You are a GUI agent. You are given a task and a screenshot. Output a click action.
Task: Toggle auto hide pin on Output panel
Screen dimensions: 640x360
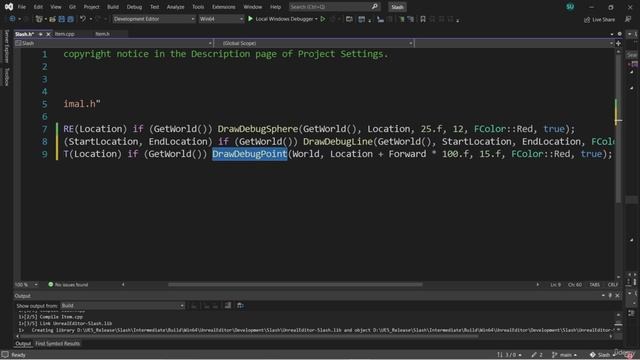coord(610,296)
